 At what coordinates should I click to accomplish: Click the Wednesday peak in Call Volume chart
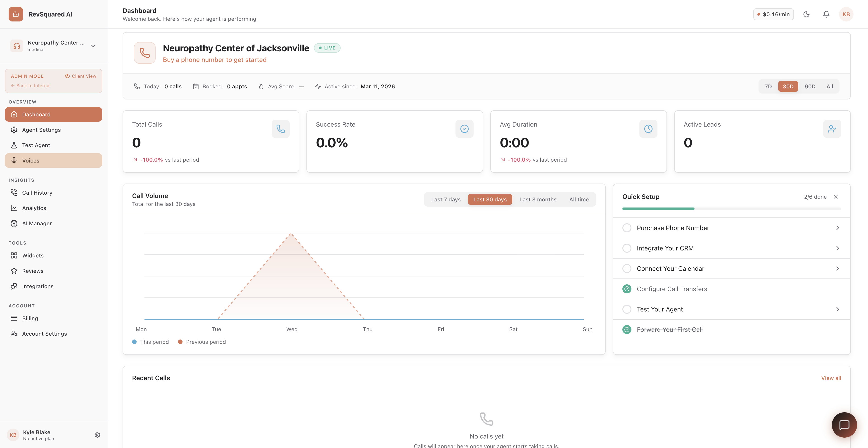tap(290, 234)
